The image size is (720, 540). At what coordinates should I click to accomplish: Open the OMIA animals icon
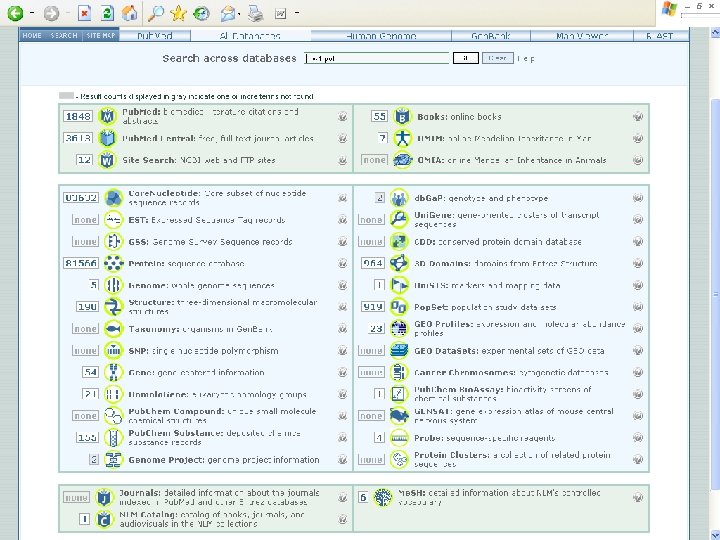click(402, 160)
